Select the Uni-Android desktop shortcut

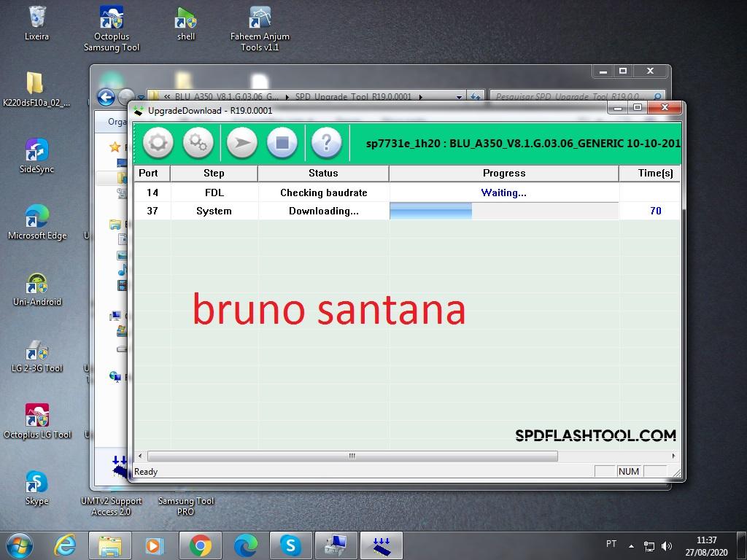point(37,289)
